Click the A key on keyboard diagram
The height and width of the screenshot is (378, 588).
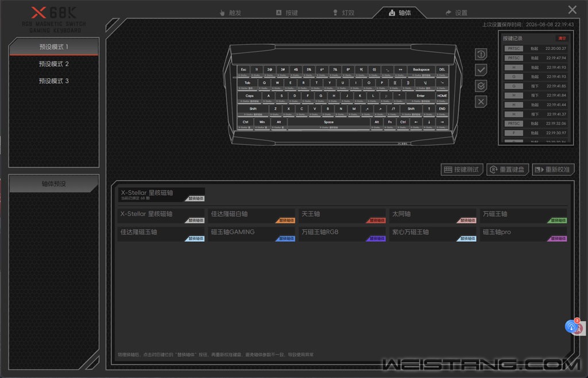pos(269,97)
